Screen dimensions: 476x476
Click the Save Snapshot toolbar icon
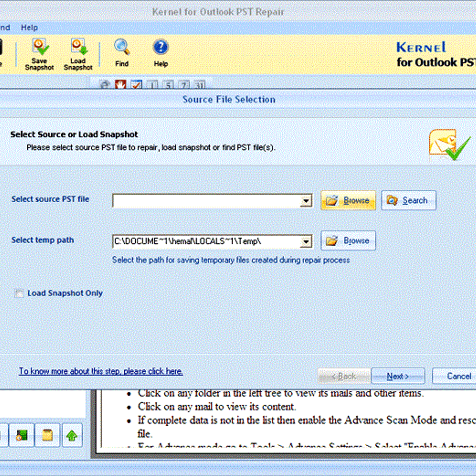point(40,54)
